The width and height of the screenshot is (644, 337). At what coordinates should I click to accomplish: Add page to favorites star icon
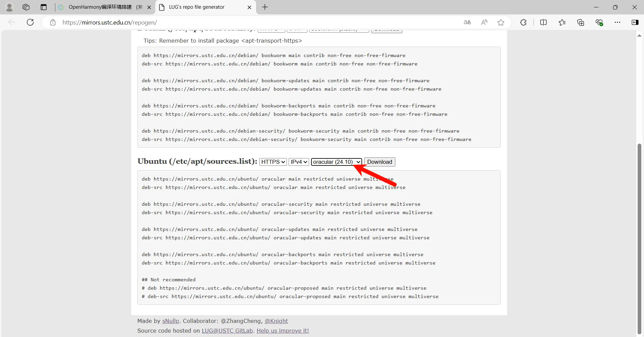coord(501,22)
